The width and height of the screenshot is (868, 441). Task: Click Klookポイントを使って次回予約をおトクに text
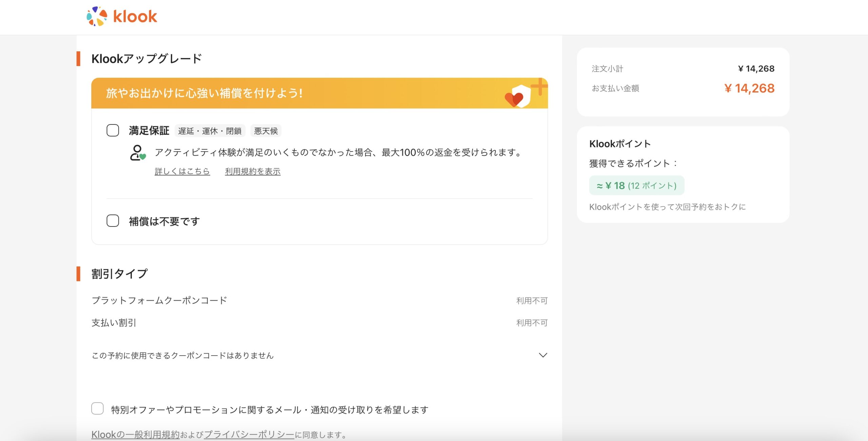(x=667, y=207)
